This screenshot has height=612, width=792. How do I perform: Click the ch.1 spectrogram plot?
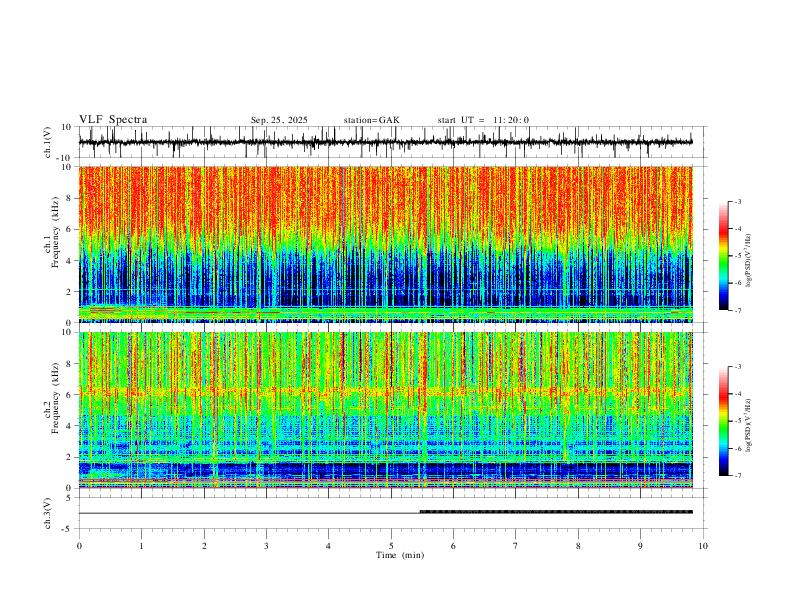click(x=385, y=244)
